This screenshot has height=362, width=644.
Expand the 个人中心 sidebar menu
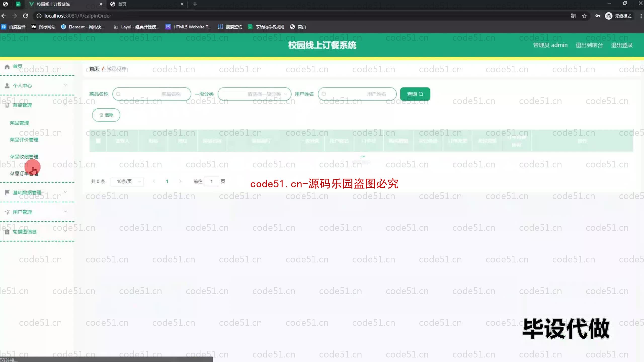click(37, 86)
